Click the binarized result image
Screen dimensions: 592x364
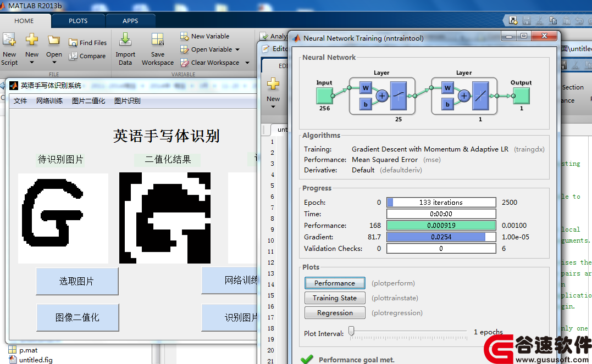(x=165, y=218)
